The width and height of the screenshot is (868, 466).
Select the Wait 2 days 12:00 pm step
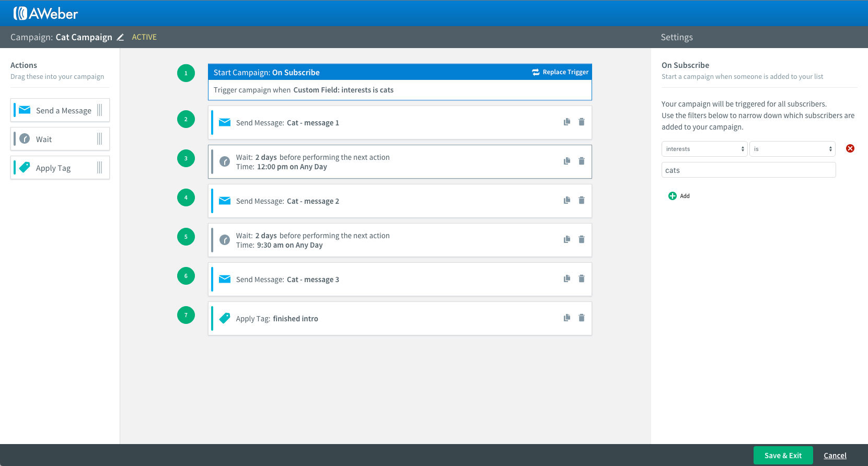400,162
